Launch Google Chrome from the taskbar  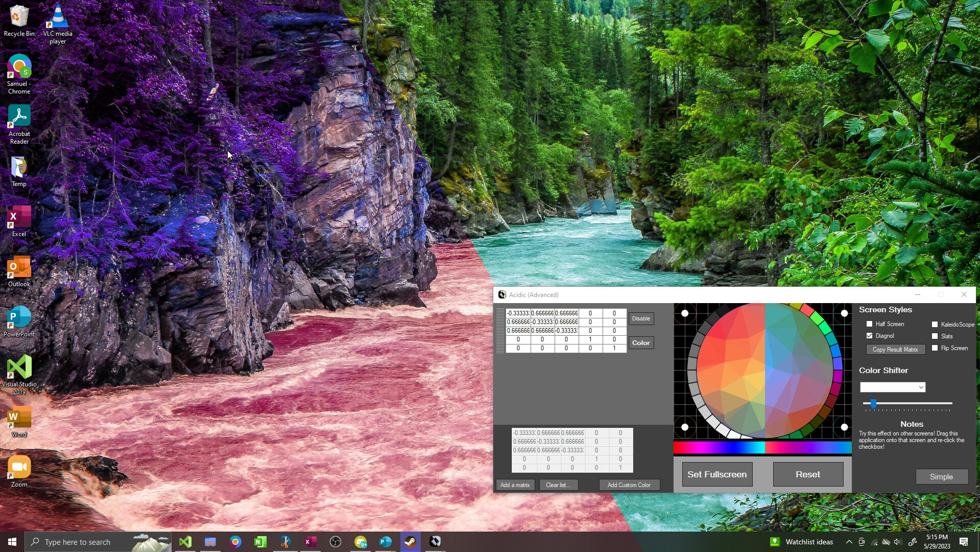tap(235, 541)
